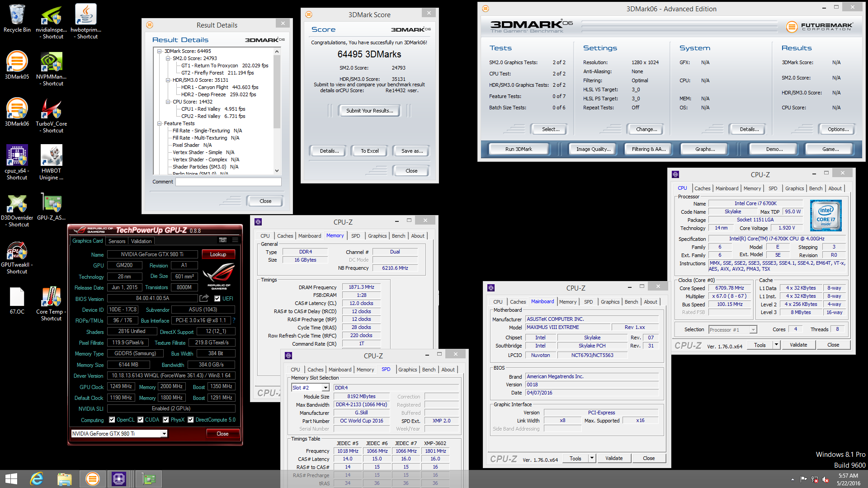Switch to the Validation tab in GPU-Z
This screenshot has height=488, width=868.
click(x=142, y=241)
